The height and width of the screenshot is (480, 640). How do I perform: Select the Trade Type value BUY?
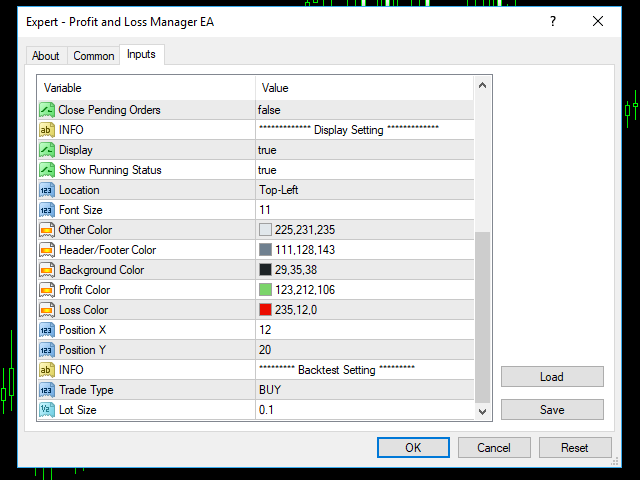pyautogui.click(x=270, y=390)
